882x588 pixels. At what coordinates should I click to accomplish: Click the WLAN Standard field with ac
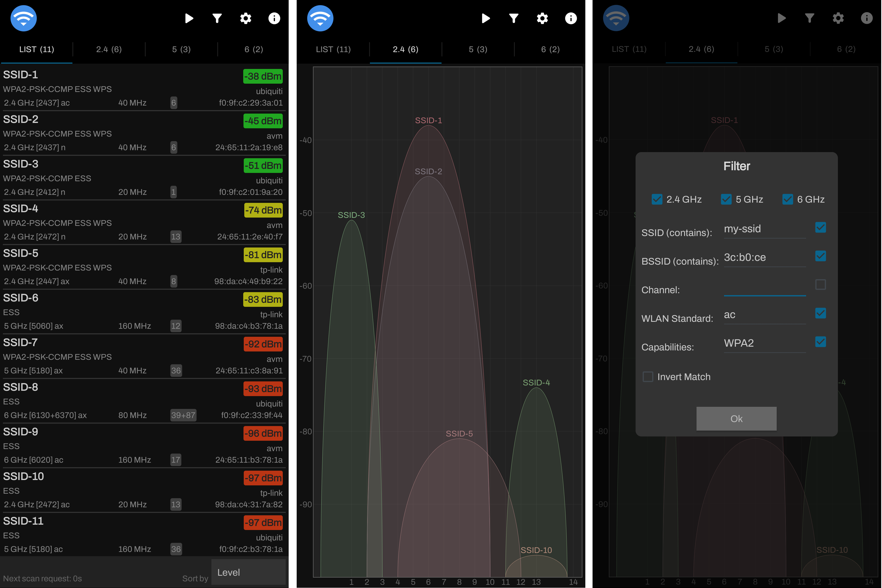coord(765,315)
